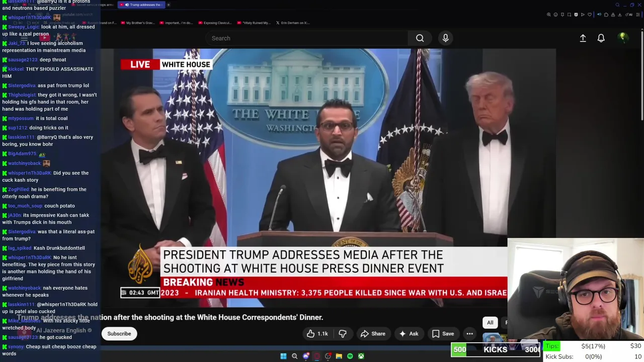The image size is (644, 362).
Task: Switch to the 'Trump addresses the' tab
Action: click(140, 5)
